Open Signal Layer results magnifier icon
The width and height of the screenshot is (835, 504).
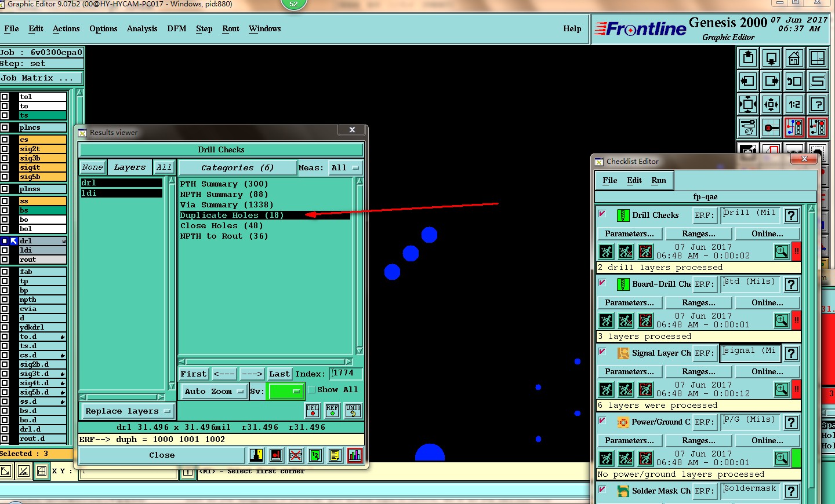point(782,389)
